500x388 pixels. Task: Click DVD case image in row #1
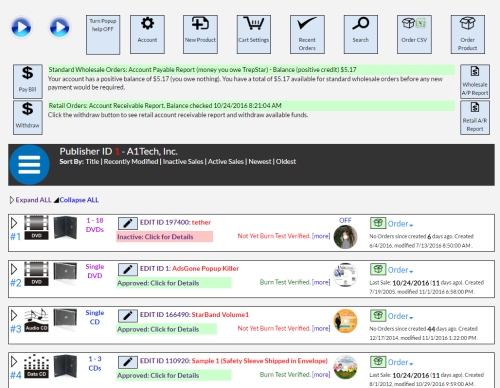click(x=65, y=228)
